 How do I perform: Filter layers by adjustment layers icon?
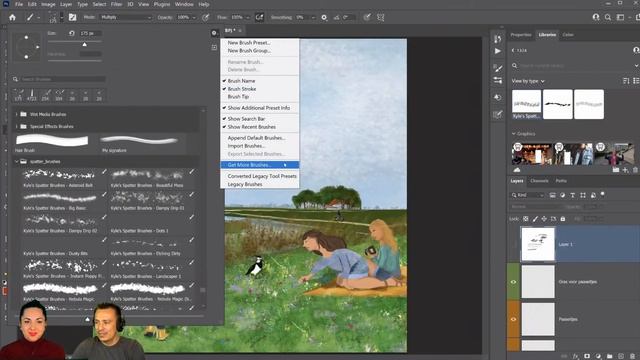pos(562,196)
